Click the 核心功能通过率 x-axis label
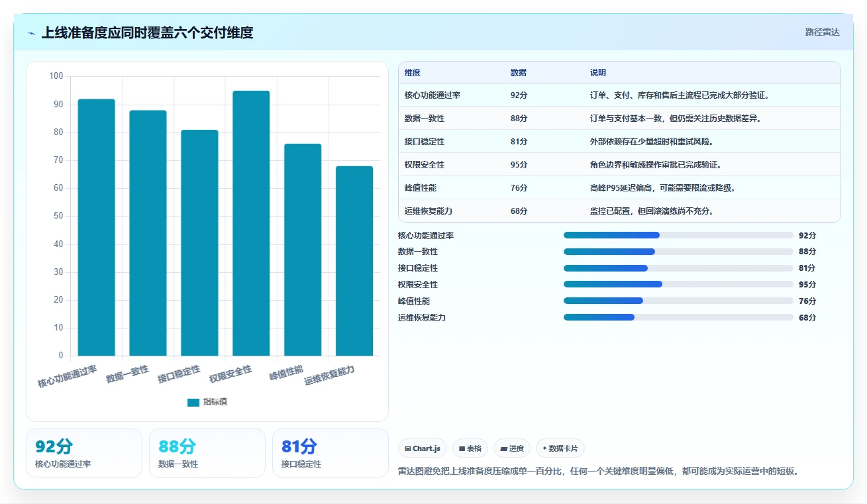 point(68,377)
